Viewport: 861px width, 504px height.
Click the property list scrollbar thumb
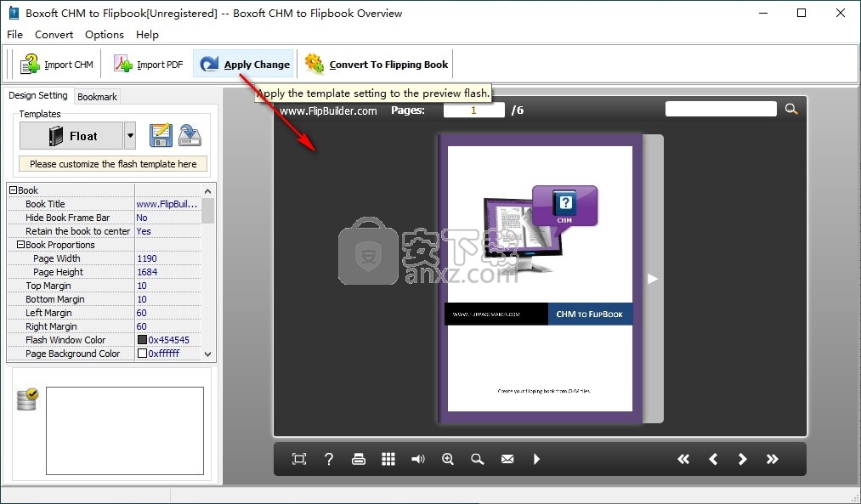pyautogui.click(x=207, y=211)
